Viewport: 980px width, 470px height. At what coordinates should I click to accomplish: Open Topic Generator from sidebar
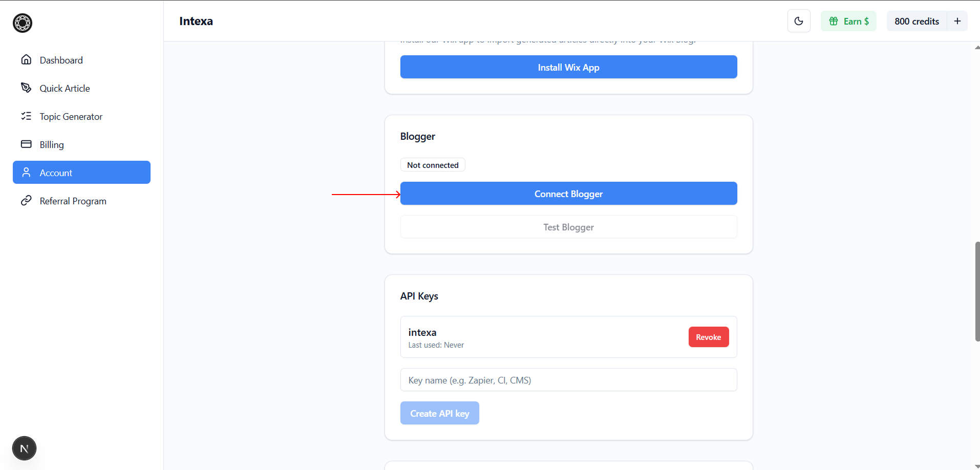[x=71, y=116]
